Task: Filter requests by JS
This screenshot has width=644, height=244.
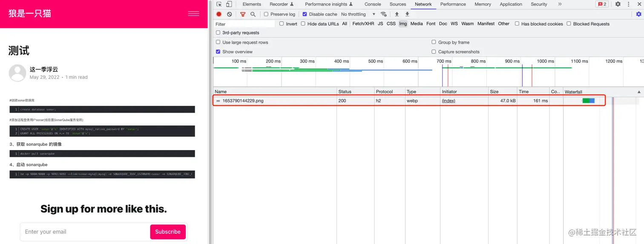Action: coord(380,24)
